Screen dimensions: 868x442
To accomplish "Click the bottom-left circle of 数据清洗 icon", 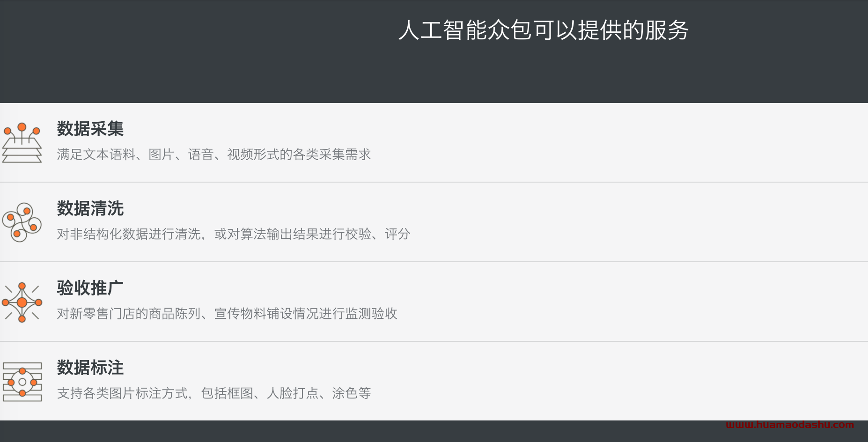I will click(18, 234).
